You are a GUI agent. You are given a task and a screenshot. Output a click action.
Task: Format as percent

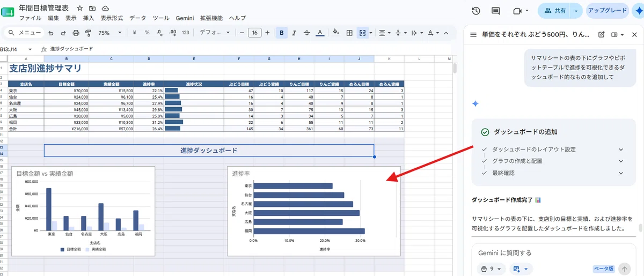147,33
